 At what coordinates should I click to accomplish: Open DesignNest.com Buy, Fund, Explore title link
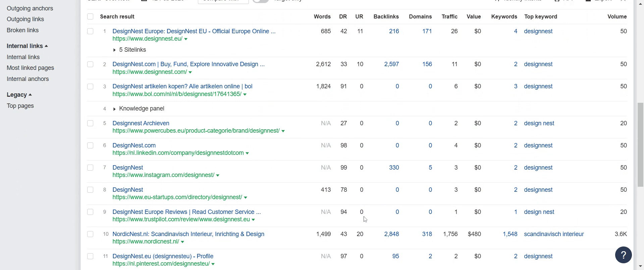coord(189,64)
